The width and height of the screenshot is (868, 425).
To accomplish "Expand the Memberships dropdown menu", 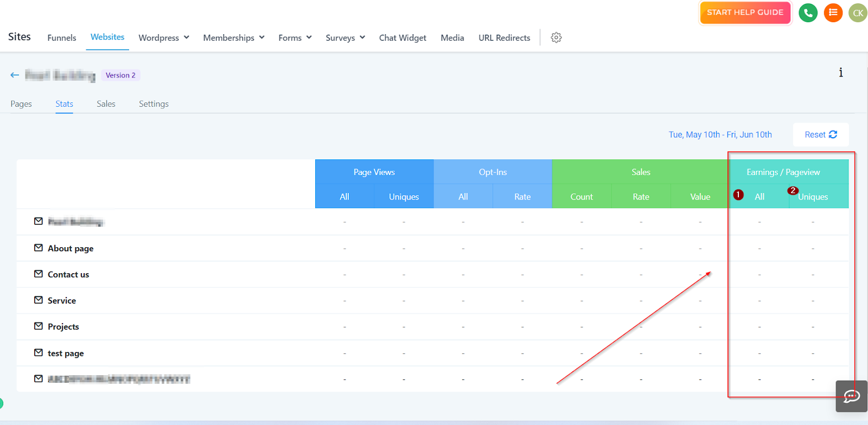I will tap(234, 37).
